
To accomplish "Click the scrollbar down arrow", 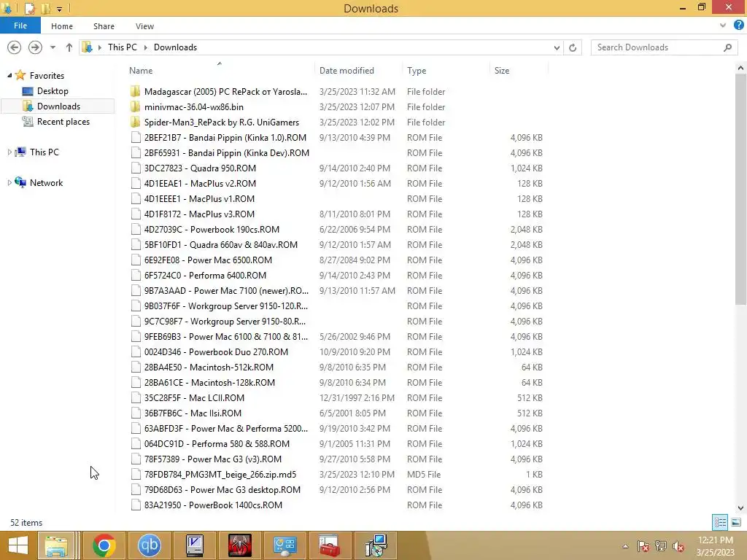I will tap(740, 508).
